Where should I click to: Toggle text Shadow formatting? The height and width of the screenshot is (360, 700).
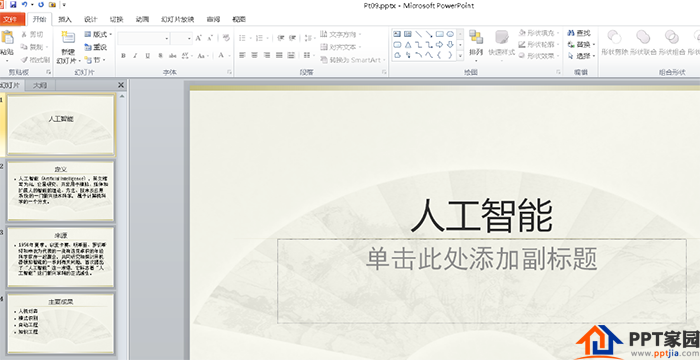[x=160, y=56]
